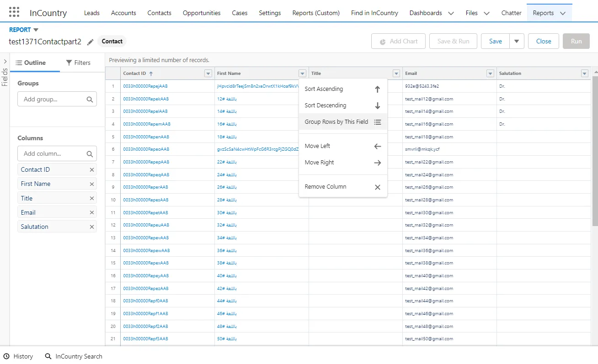This screenshot has width=598, height=364.
Task: Open the Email column dropdown arrow
Action: pos(490,74)
